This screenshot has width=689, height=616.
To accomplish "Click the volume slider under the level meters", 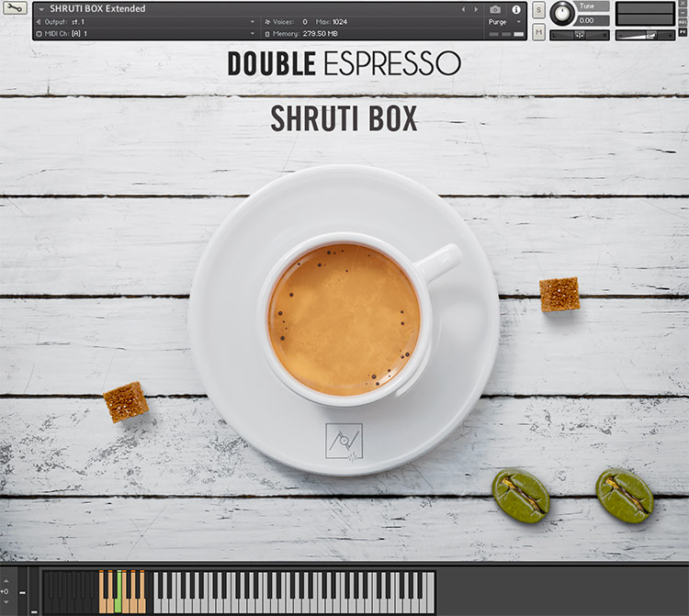I will 645,35.
